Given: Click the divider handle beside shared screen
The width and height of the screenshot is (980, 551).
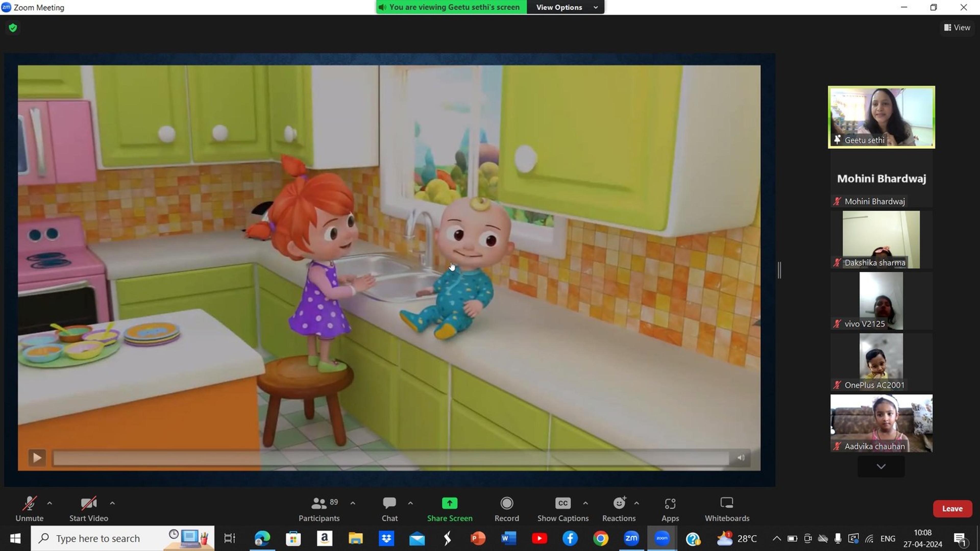Looking at the screenshot, I should click(779, 270).
